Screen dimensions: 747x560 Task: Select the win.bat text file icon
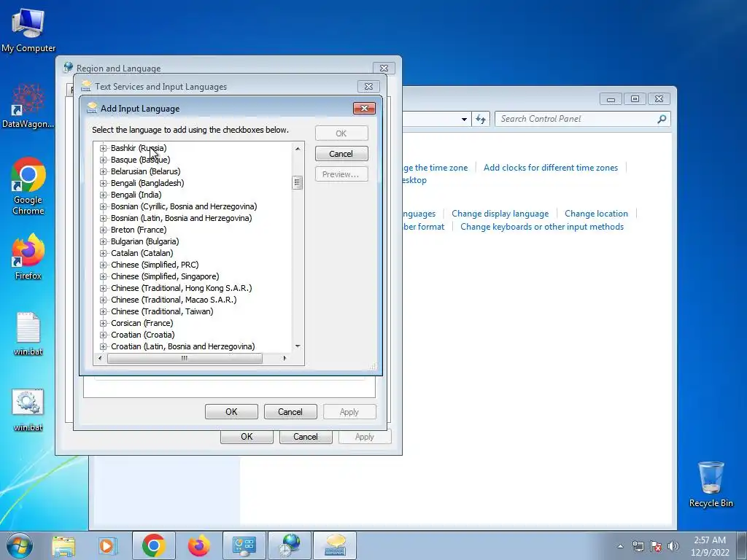point(28,333)
